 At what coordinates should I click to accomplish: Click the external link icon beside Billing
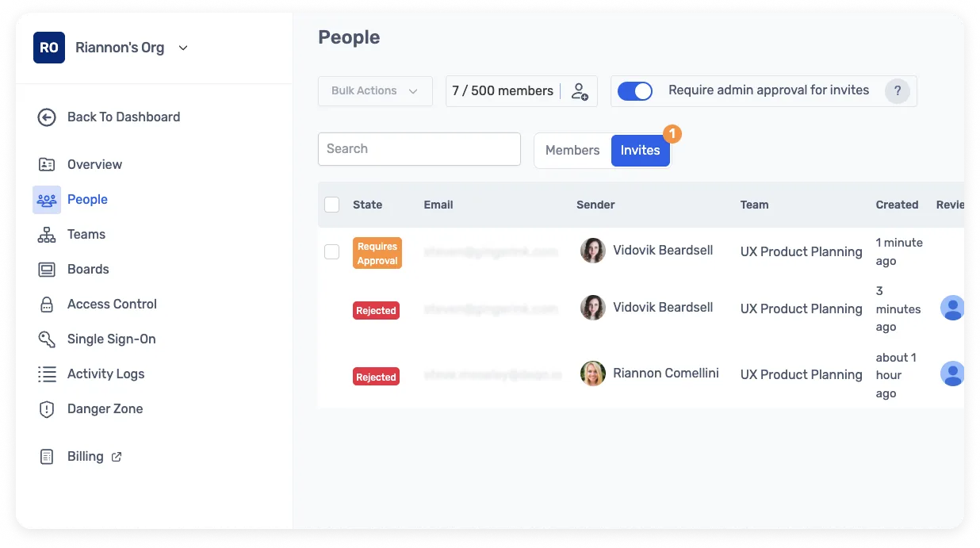click(x=117, y=457)
